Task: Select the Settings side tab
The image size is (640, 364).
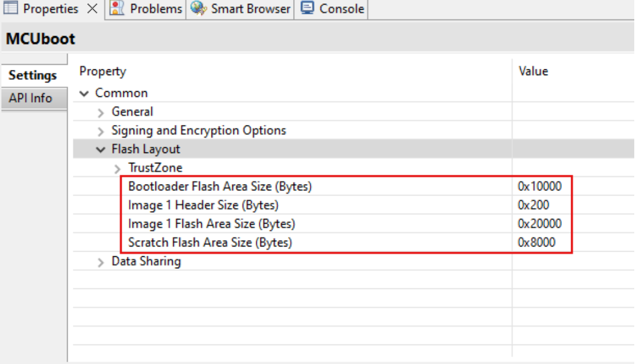Action: click(x=33, y=75)
